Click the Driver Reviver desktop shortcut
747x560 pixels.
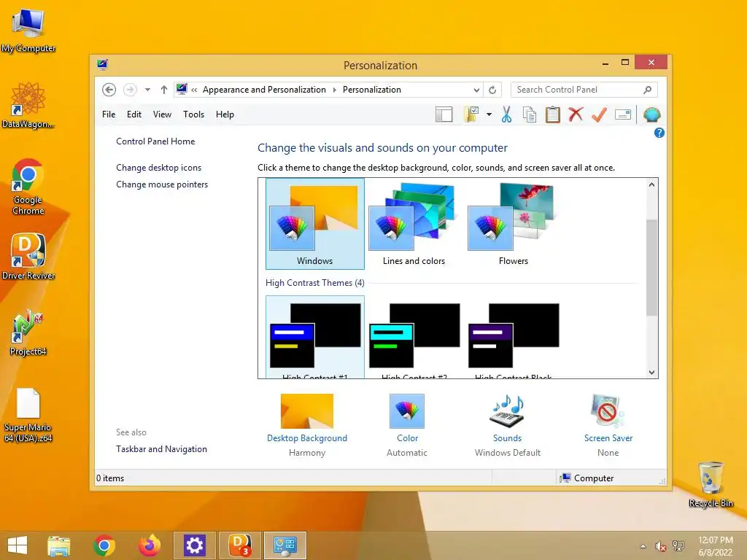[x=28, y=257]
